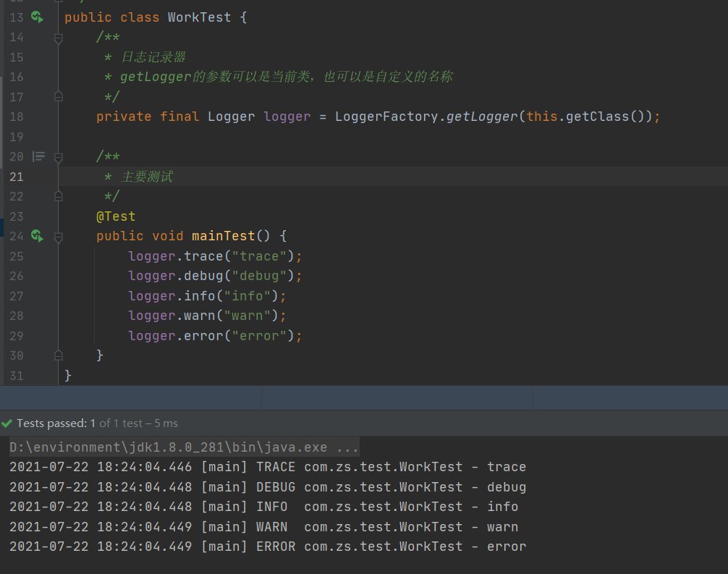Click the fold end marker on line 17

pos(59,97)
